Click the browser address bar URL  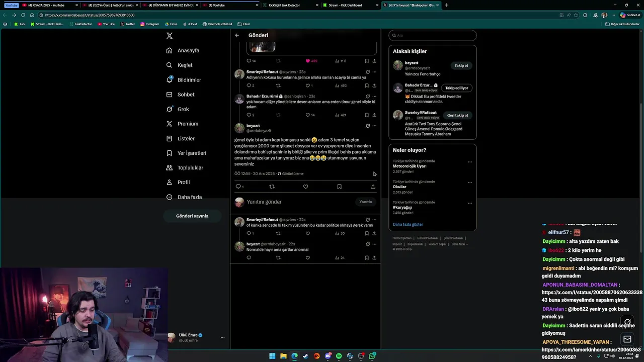tap(90, 15)
